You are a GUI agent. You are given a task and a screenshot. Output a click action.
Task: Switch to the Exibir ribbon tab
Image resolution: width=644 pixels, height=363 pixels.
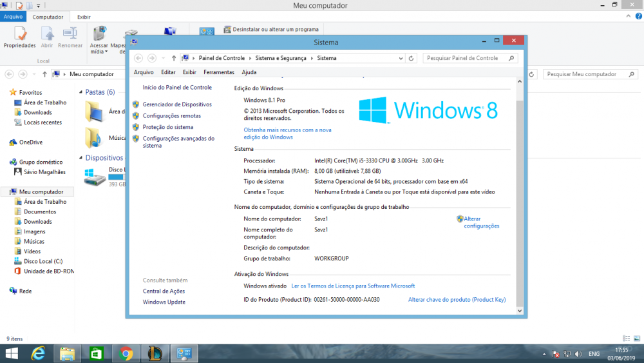tap(84, 17)
